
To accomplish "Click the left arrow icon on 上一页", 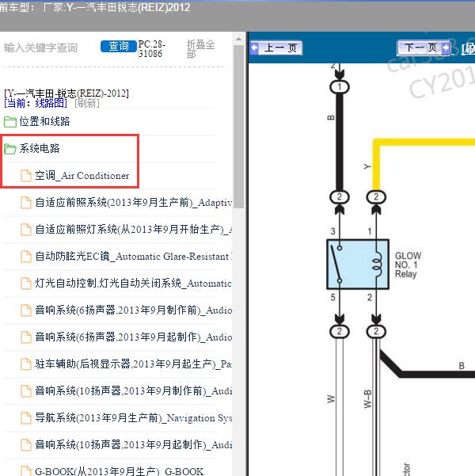I will 254,48.
